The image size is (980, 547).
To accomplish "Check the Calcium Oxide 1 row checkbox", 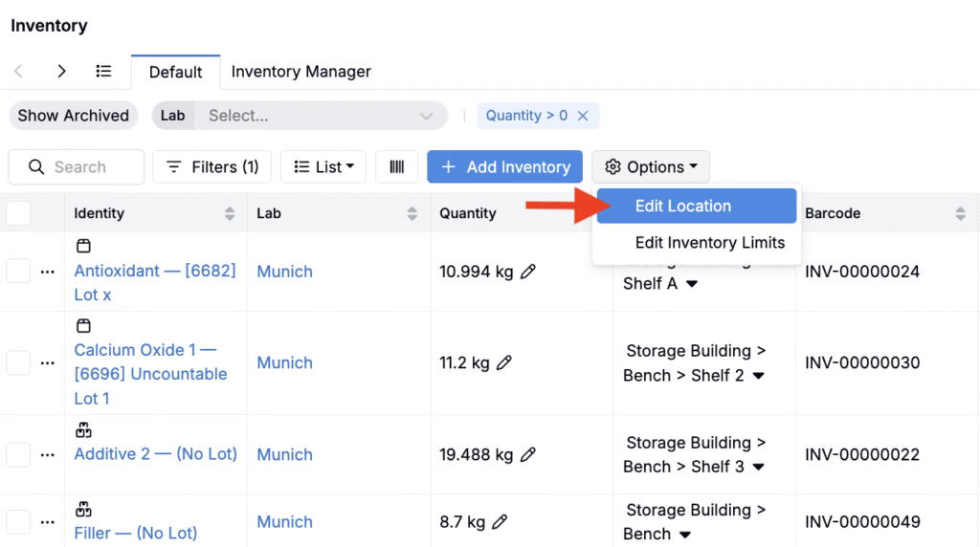I will 18,363.
